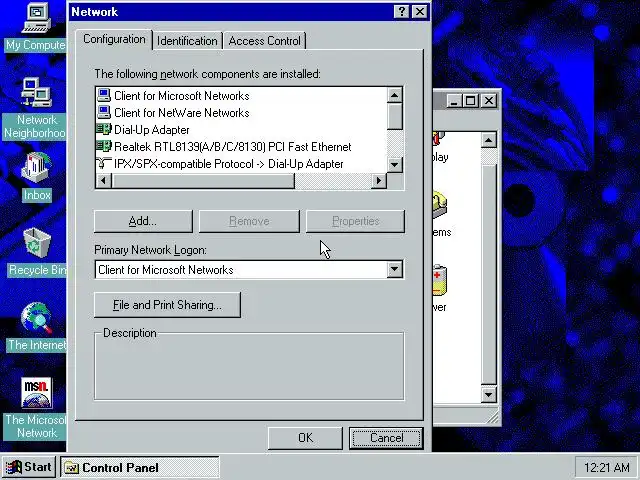Click the component list vertical scroll thumb
The width and height of the screenshot is (640, 480).
click(x=394, y=116)
